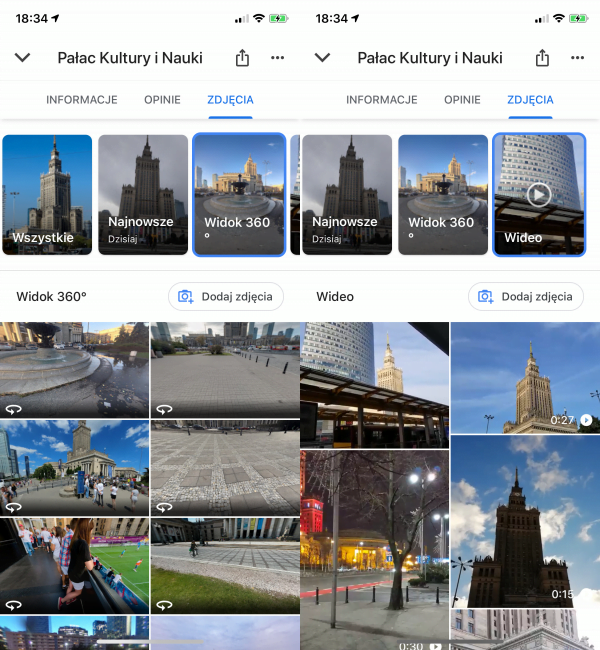
Task: Open the football stadium crowd 360 photo
Action: coord(74,565)
